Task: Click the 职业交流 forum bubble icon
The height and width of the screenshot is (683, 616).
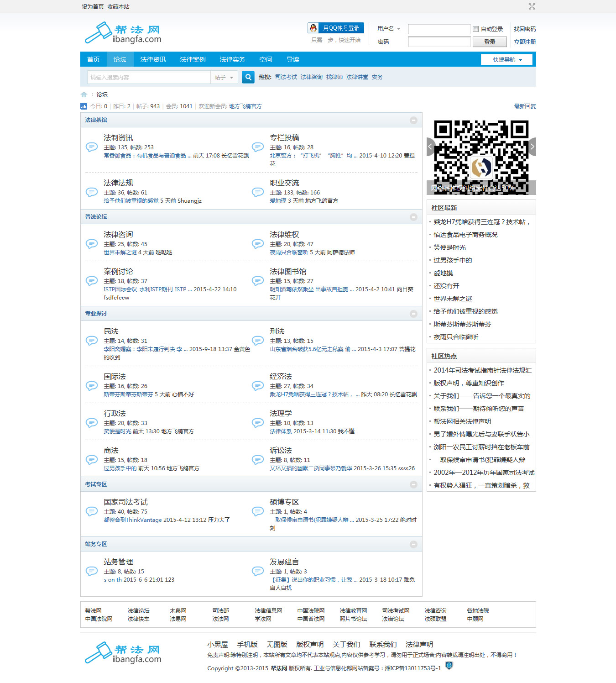Action: [258, 192]
